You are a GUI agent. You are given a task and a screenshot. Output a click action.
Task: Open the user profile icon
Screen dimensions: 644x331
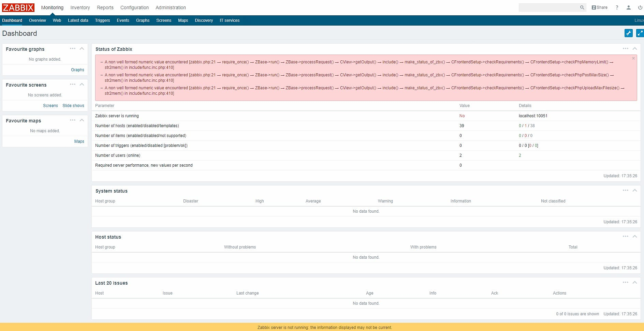(628, 7)
